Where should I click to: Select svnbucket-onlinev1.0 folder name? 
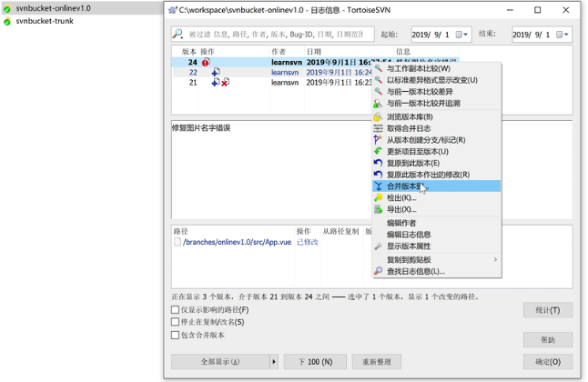click(54, 8)
